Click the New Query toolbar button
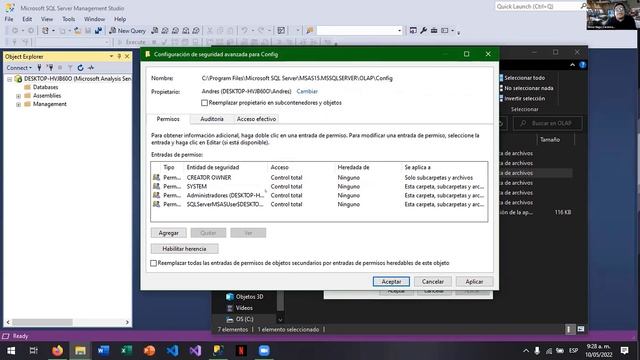This screenshot has height=360, width=640. coord(127,31)
